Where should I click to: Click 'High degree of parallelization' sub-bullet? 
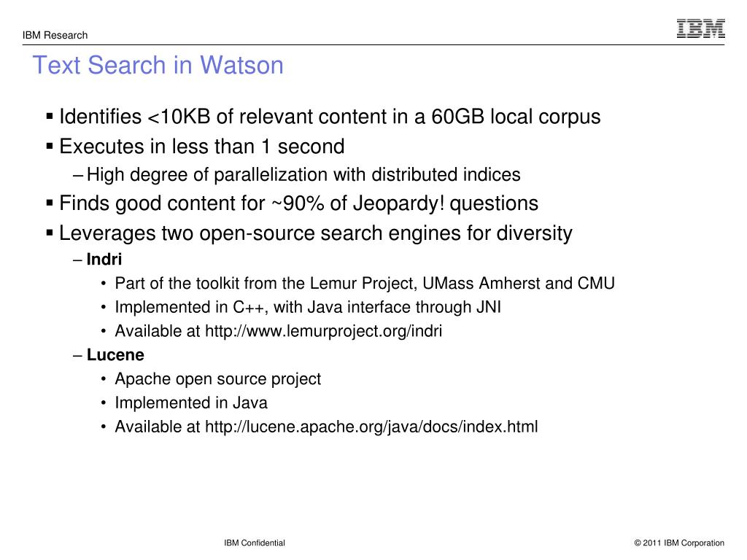(303, 175)
